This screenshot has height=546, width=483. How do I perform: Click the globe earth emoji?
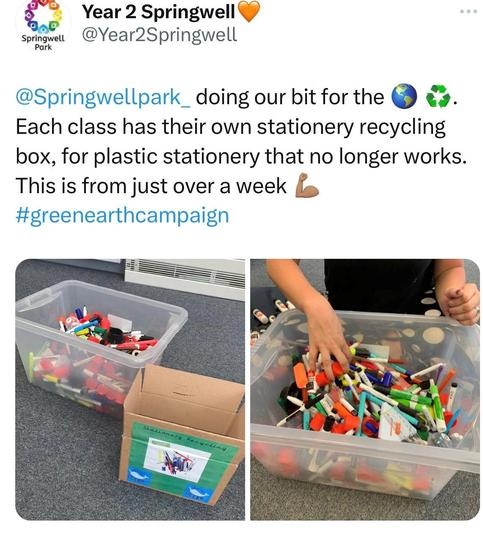pyautogui.click(x=404, y=96)
